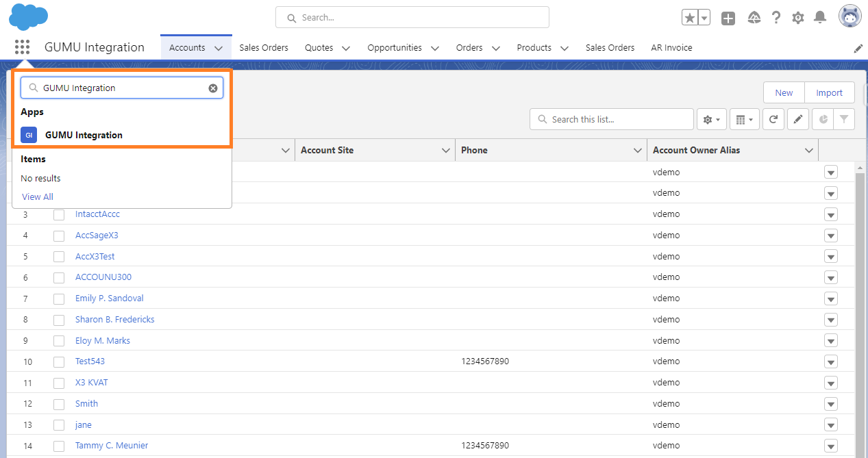Expand the Products tab chevron
868x458 pixels.
[565, 48]
